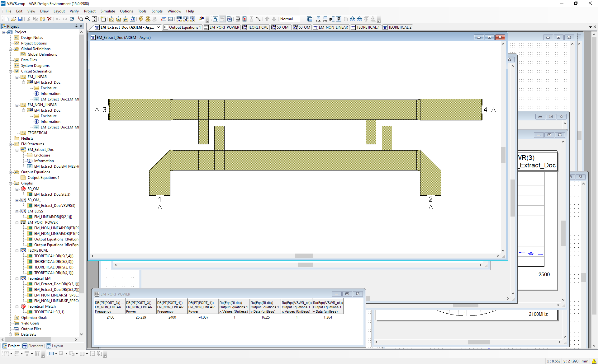
Task: Collapse the EM Structures tree node
Action: coord(11,144)
